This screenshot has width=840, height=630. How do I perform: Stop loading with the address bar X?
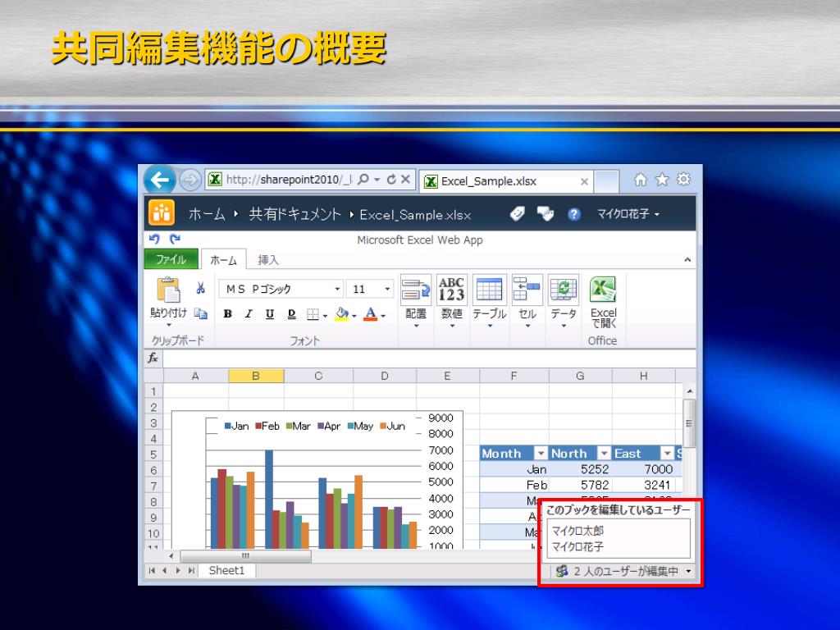point(405,180)
